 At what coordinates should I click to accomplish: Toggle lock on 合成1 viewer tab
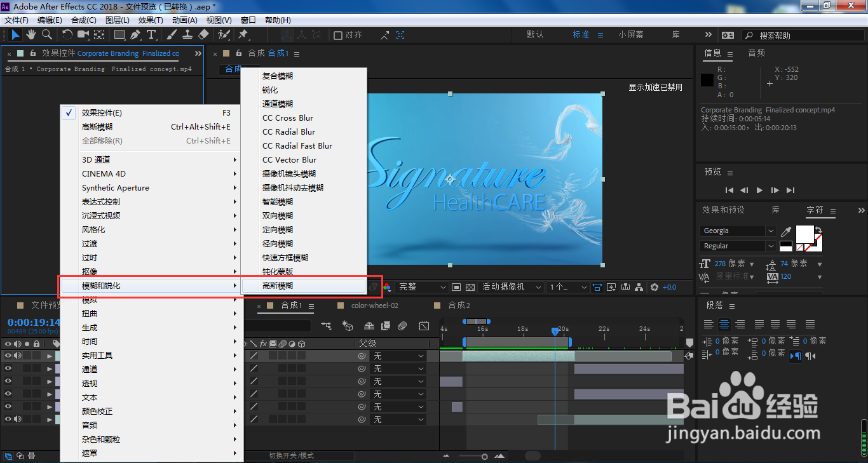(239, 53)
